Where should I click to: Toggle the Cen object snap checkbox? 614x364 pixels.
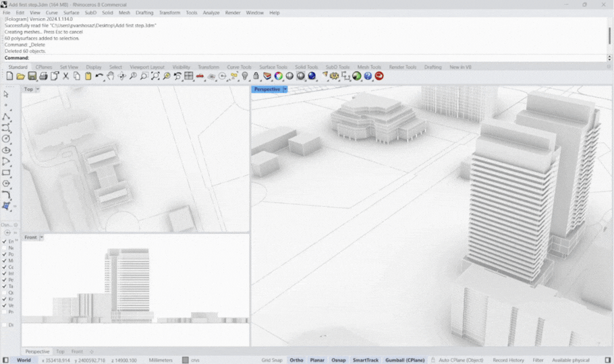[x=4, y=267]
